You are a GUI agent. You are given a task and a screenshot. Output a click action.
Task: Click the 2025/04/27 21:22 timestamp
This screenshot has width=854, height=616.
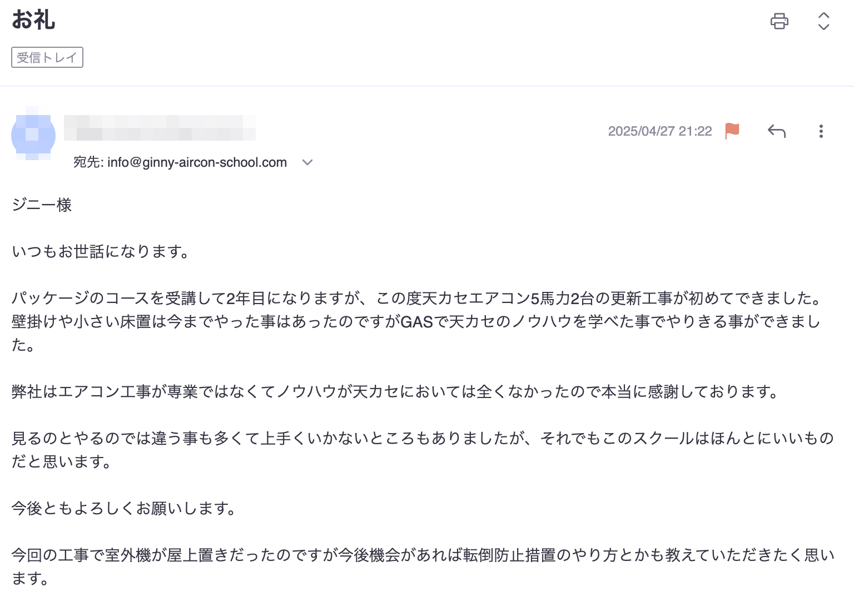660,131
